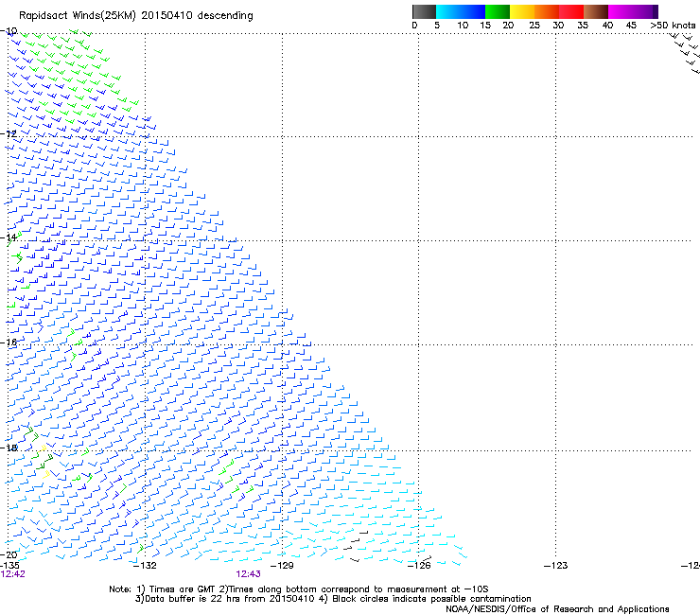Viewport: 700px width, 615px height.
Task: Click the -14 latitude axis label
Action: pyautogui.click(x=9, y=237)
